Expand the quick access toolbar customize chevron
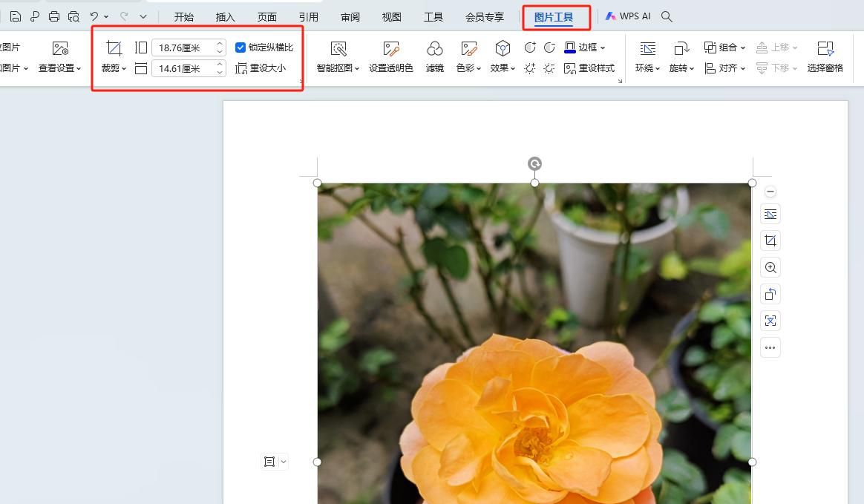 [143, 16]
